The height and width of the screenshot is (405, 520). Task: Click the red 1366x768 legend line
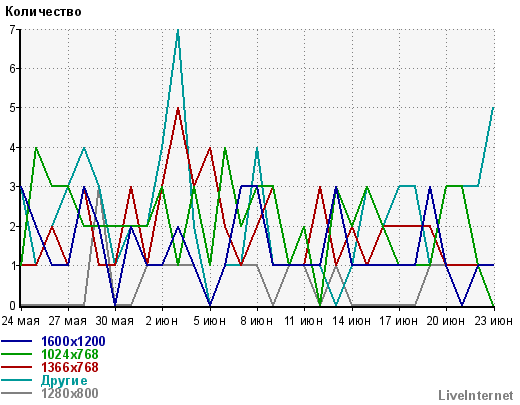16,367
